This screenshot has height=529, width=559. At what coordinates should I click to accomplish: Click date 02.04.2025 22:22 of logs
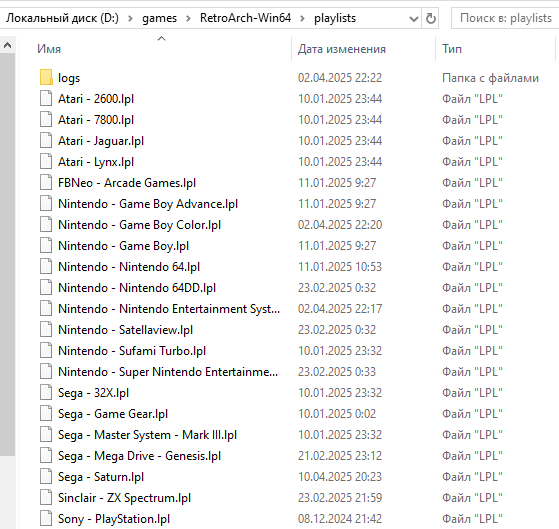pyautogui.click(x=340, y=78)
